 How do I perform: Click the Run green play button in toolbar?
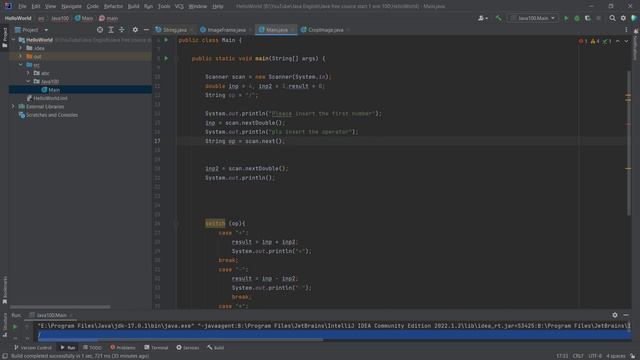pyautogui.click(x=566, y=18)
